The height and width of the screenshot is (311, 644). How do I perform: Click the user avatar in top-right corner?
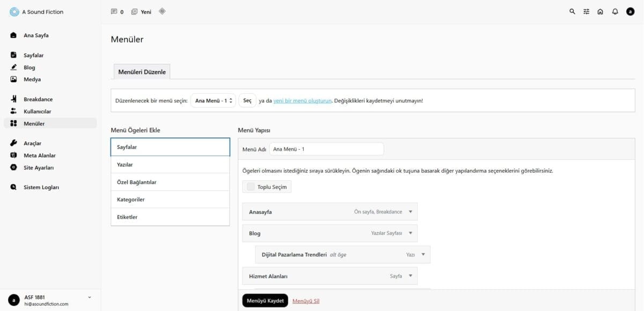(x=630, y=12)
